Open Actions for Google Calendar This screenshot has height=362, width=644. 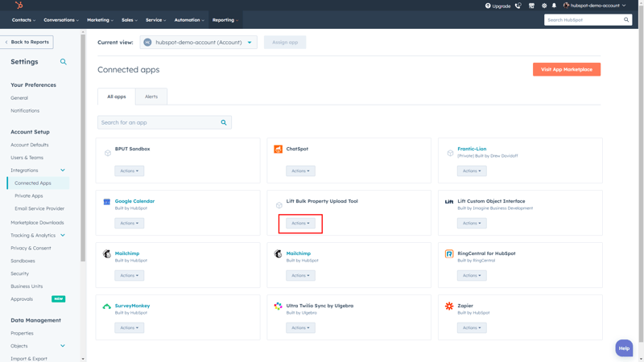pyautogui.click(x=130, y=224)
